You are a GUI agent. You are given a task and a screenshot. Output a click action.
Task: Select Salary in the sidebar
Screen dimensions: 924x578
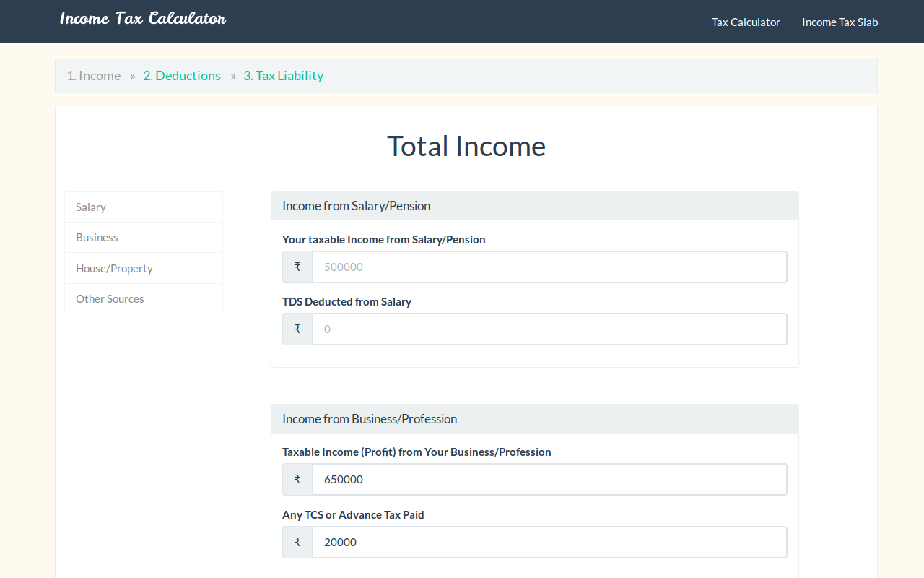point(91,207)
